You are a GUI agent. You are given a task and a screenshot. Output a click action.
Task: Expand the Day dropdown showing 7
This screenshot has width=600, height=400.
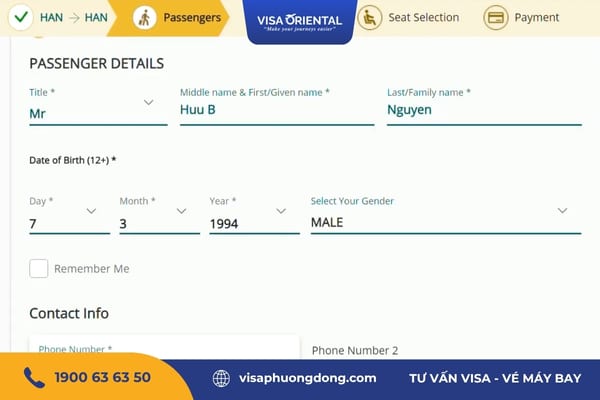(70, 217)
